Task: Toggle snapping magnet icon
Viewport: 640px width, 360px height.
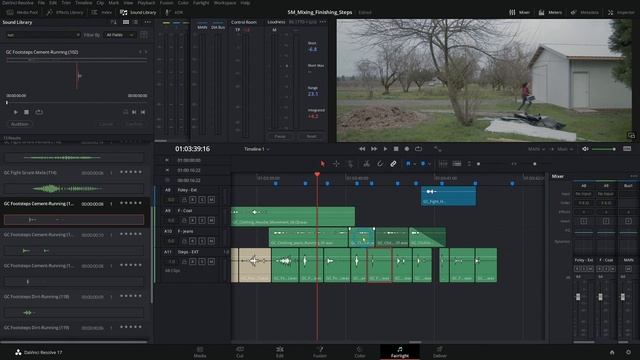Action: point(380,164)
